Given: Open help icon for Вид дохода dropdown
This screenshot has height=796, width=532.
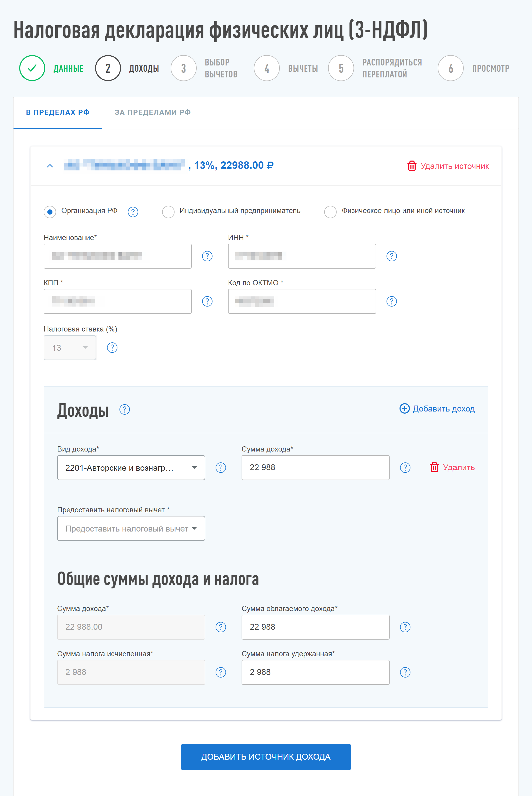Looking at the screenshot, I should pyautogui.click(x=221, y=468).
